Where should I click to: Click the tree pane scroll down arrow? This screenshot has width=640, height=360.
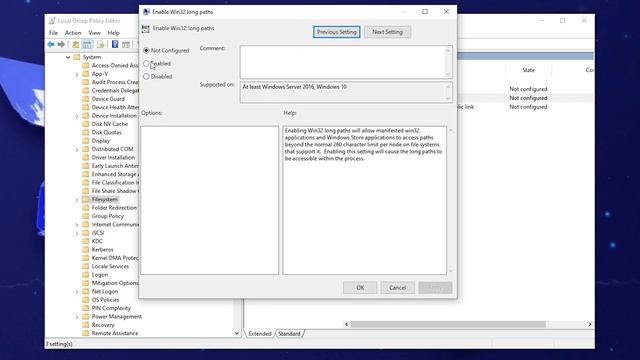click(237, 333)
